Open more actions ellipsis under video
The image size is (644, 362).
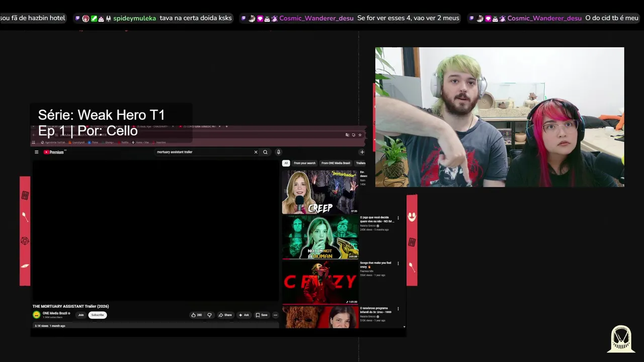275,315
